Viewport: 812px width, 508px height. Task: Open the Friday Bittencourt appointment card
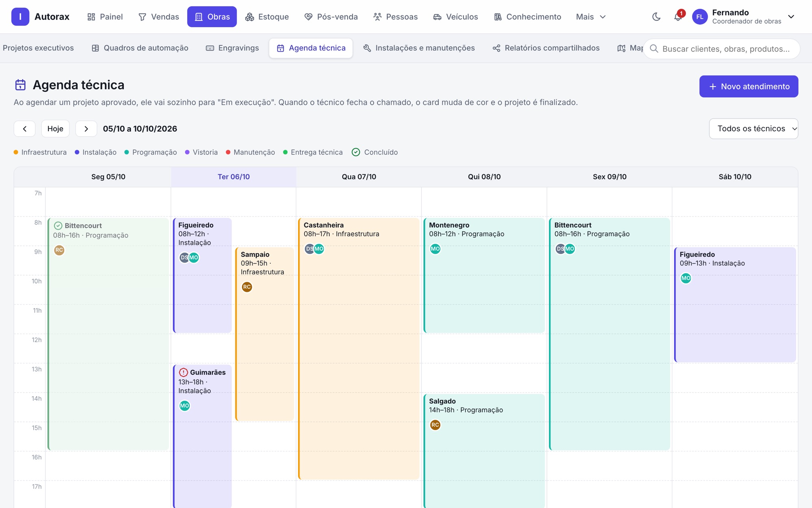pyautogui.click(x=609, y=334)
